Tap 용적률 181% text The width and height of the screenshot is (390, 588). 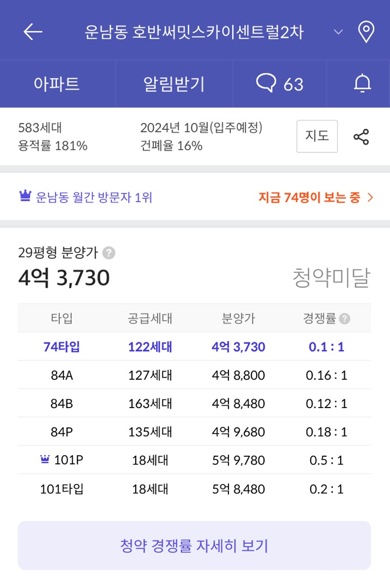tap(52, 145)
